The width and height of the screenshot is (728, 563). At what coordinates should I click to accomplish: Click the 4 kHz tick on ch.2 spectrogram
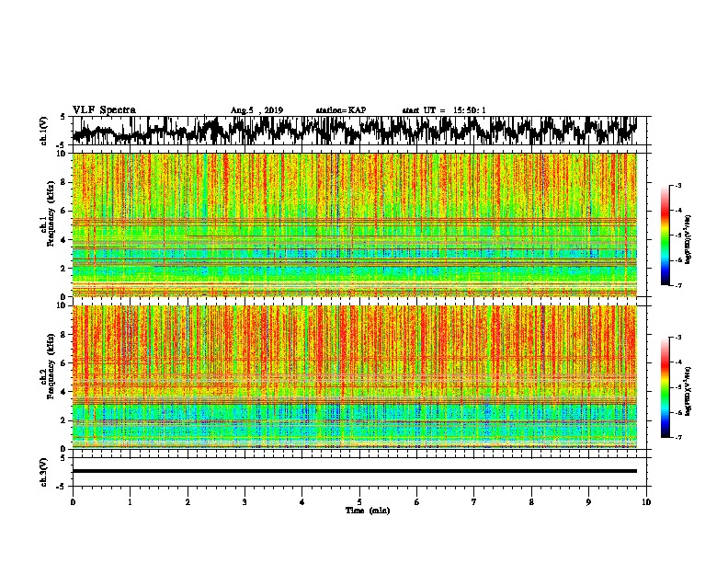click(x=64, y=392)
